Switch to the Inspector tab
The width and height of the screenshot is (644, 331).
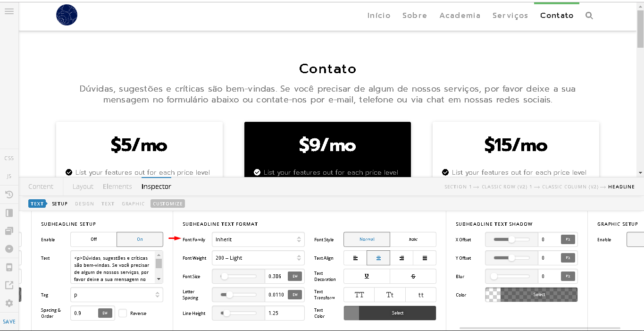(x=156, y=187)
